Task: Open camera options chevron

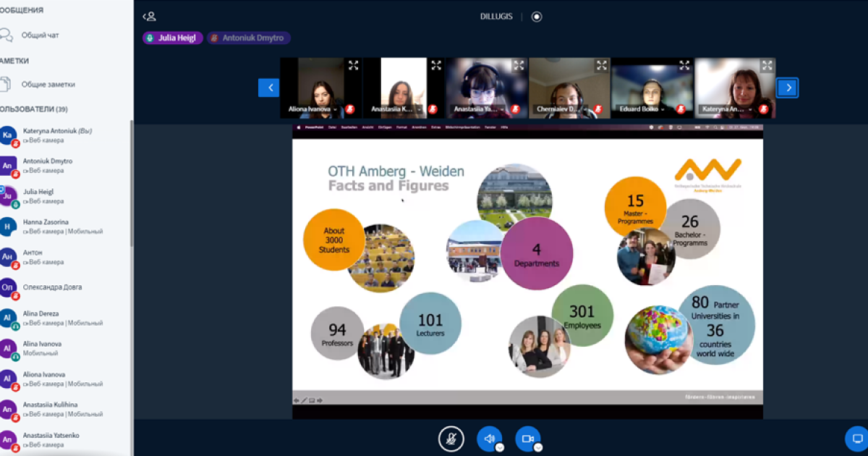Action: pos(538,448)
